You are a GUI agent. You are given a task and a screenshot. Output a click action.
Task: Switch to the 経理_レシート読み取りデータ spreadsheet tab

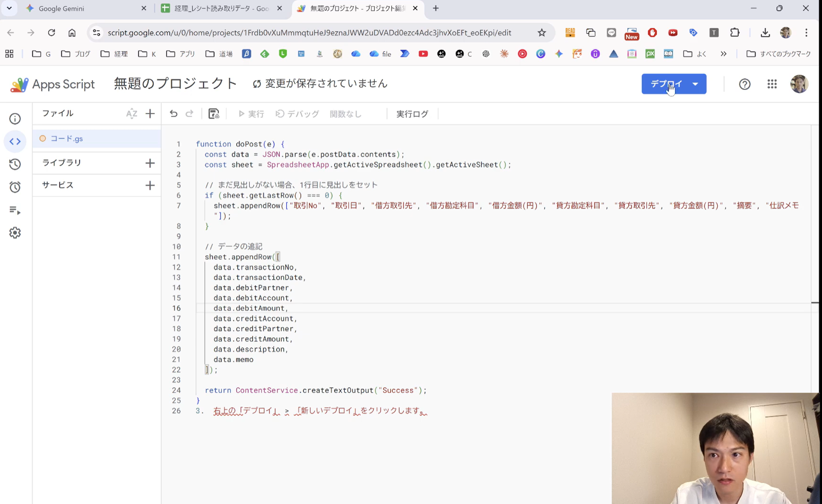point(221,8)
